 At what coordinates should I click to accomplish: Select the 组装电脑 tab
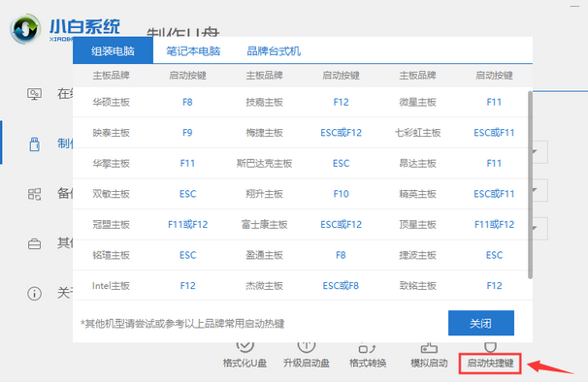click(113, 50)
